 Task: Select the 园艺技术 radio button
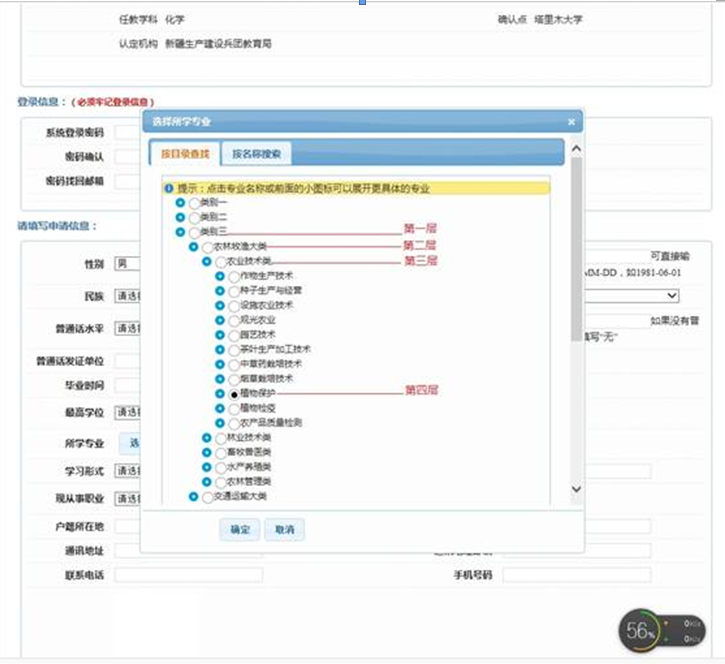(234, 335)
